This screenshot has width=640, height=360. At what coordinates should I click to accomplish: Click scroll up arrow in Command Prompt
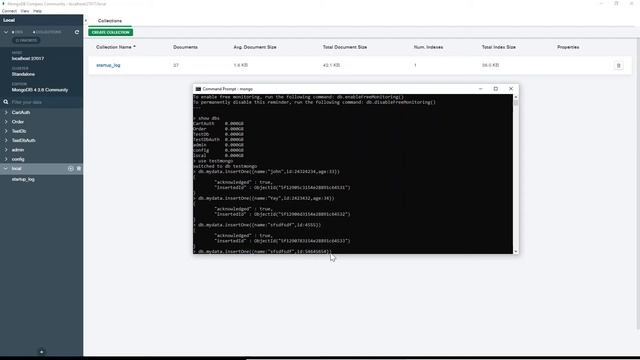[x=516, y=97]
